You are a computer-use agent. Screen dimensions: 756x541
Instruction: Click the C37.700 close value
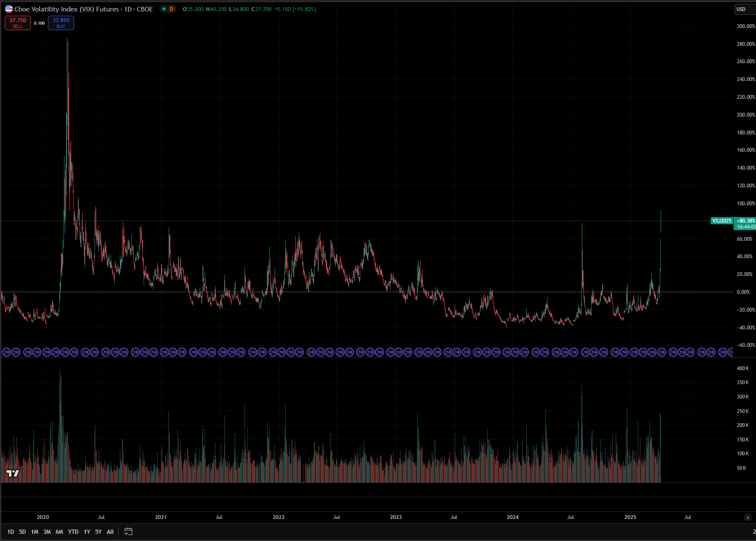[x=261, y=9]
